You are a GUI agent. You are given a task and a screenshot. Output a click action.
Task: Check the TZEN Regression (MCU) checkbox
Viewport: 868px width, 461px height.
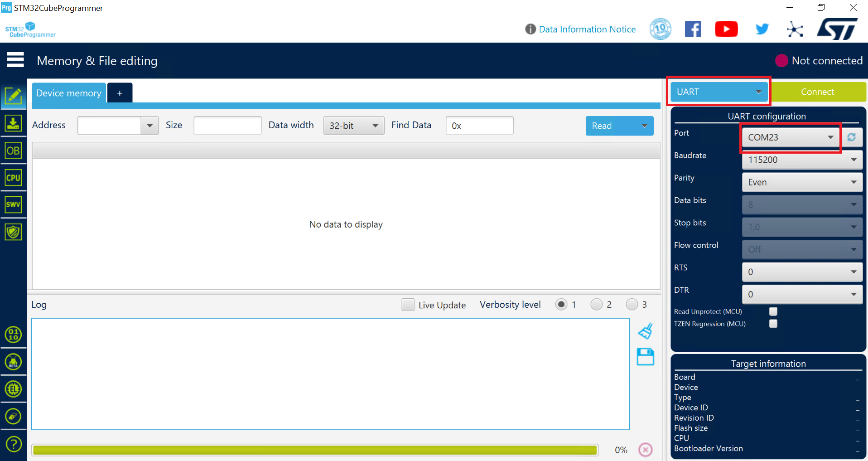pyautogui.click(x=773, y=324)
